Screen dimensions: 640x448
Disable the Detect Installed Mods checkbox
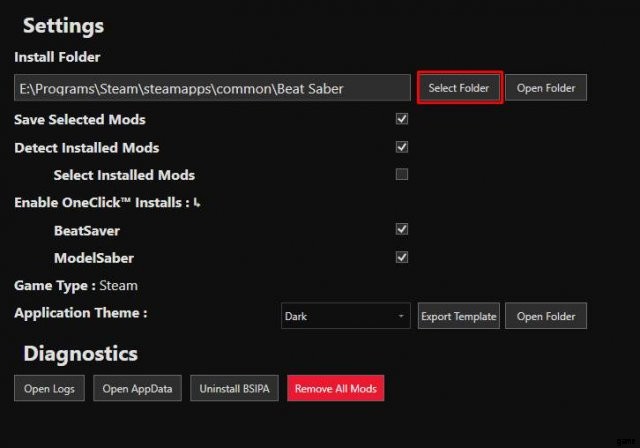pyautogui.click(x=402, y=147)
